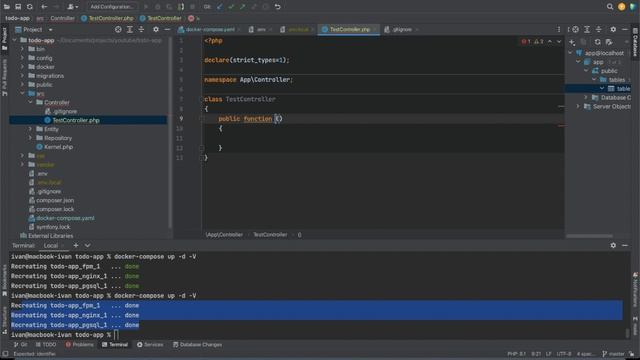The width and height of the screenshot is (640, 360).
Task: Reload all from disk icon
Action: click(30, 7)
